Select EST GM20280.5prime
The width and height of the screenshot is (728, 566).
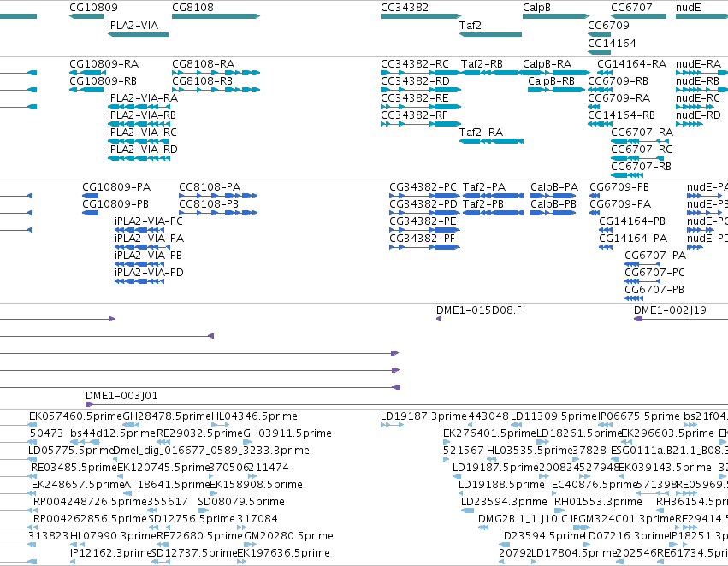click(x=288, y=536)
